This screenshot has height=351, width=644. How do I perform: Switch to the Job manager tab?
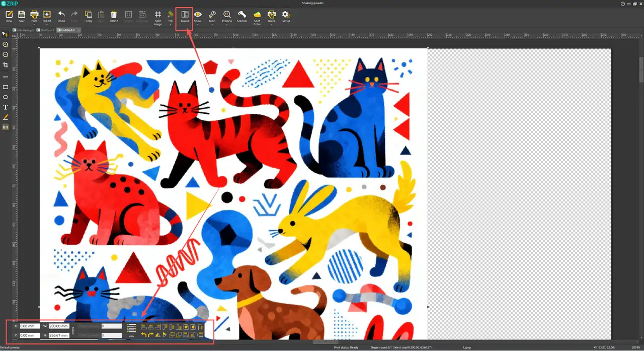(x=23, y=30)
